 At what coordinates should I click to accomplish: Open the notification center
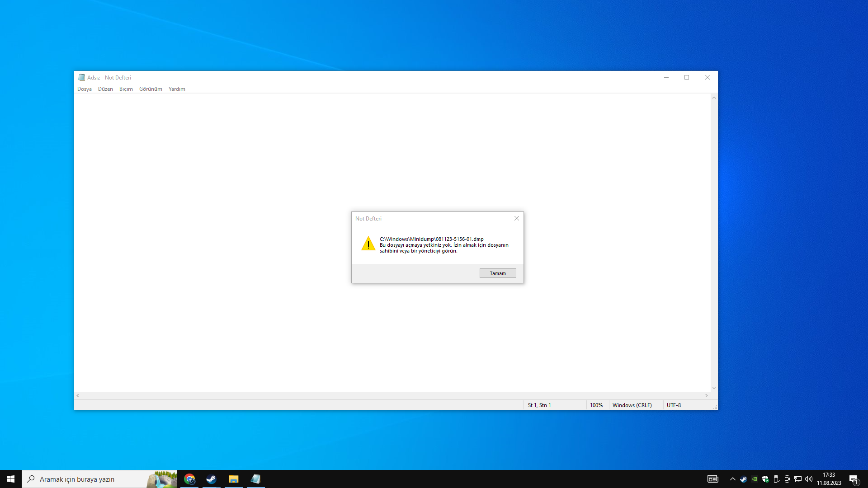[x=854, y=479]
